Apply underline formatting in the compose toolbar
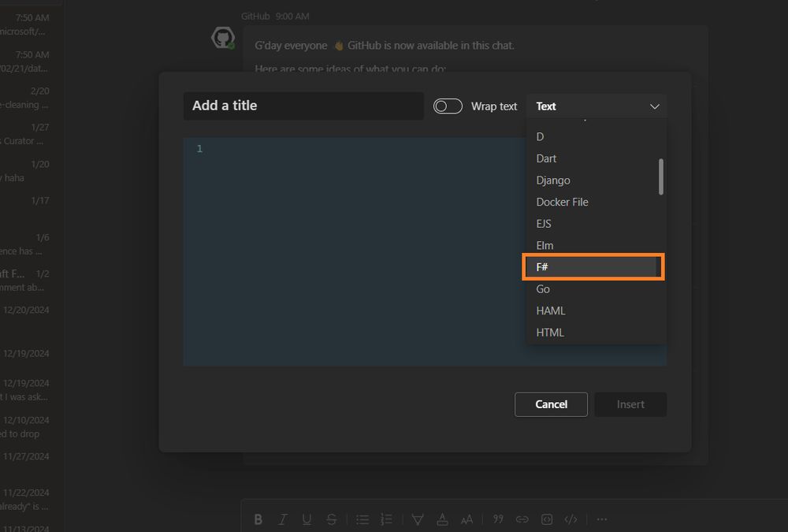788x532 pixels. [x=307, y=519]
